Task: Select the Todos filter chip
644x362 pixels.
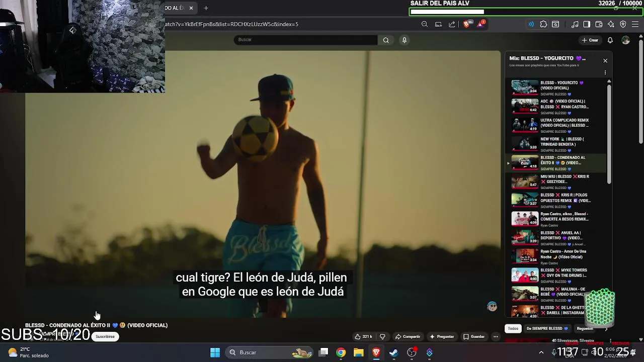Action: [x=513, y=328]
